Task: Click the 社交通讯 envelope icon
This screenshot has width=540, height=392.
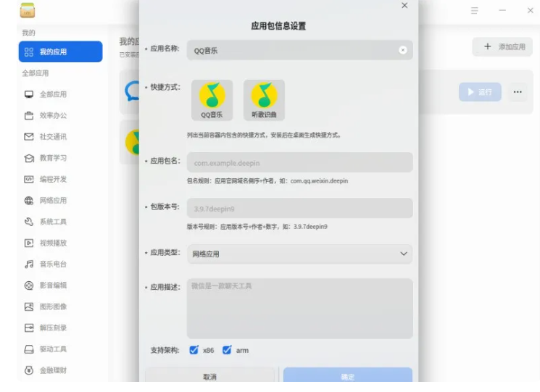Action: click(29, 137)
